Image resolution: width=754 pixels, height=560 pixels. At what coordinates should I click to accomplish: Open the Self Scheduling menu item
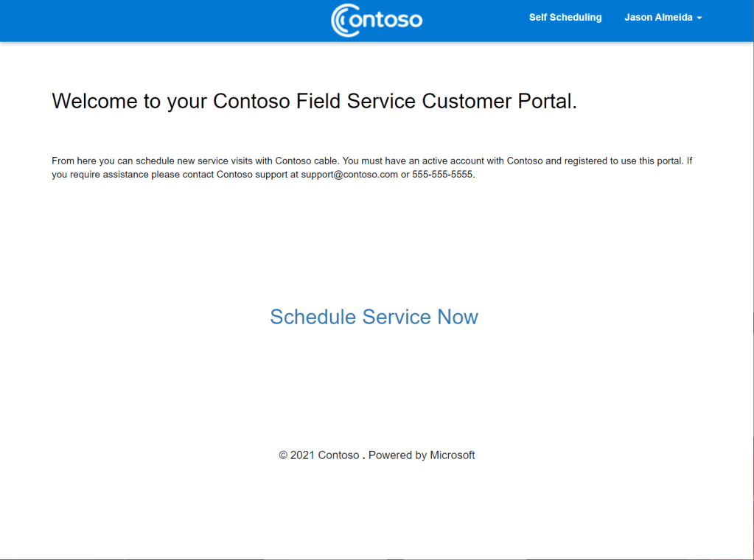coord(565,18)
